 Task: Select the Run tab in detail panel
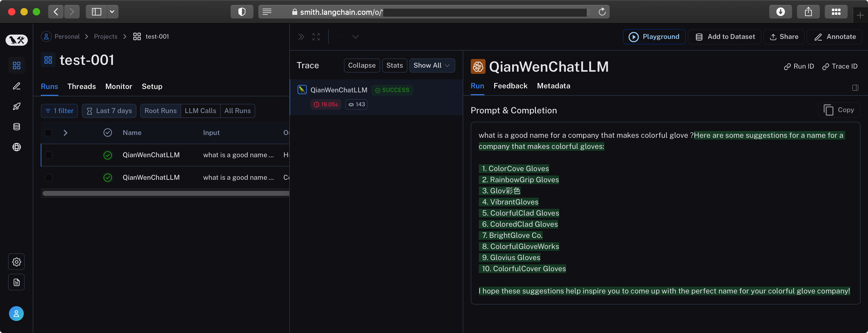(x=478, y=86)
